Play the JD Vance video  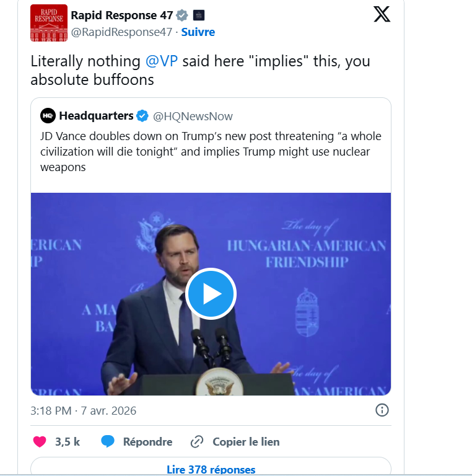(x=211, y=294)
